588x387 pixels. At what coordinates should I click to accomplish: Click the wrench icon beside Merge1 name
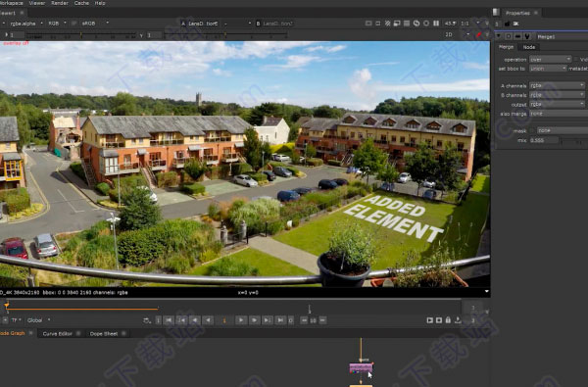527,36
